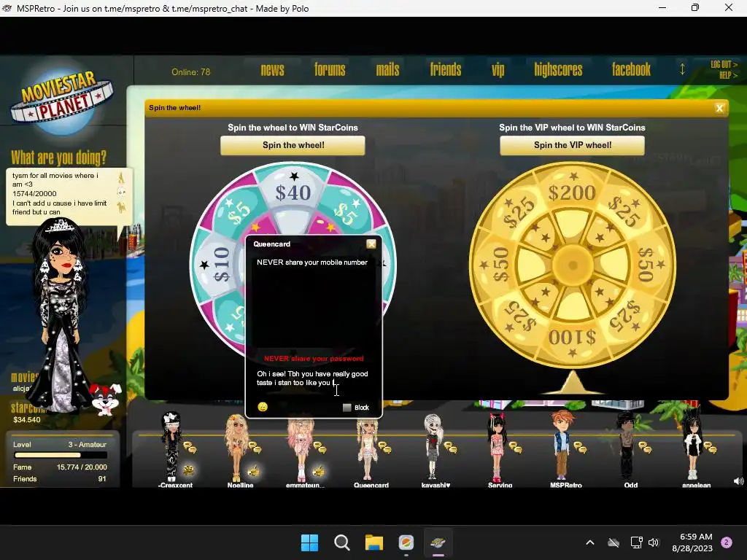747x560 pixels.
Task: Click the face icon in speech bubble
Action: click(122, 192)
